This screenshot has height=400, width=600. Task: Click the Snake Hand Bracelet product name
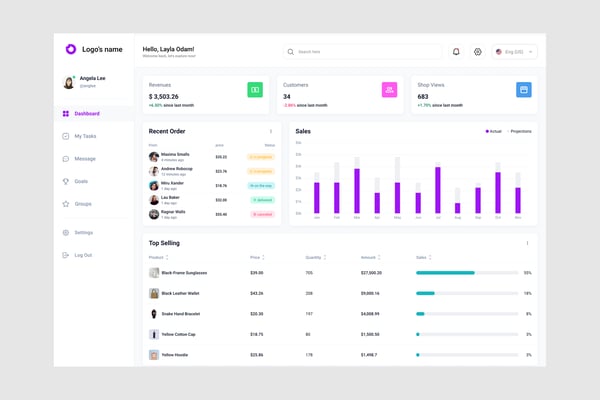(181, 314)
